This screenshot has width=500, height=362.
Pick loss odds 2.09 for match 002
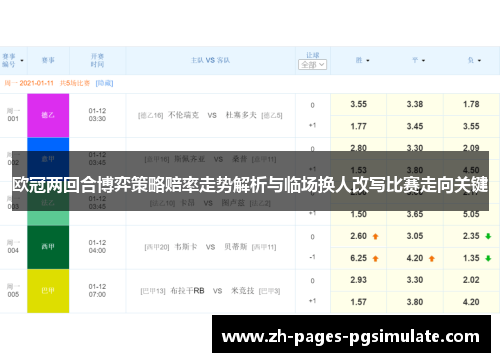pyautogui.click(x=471, y=148)
